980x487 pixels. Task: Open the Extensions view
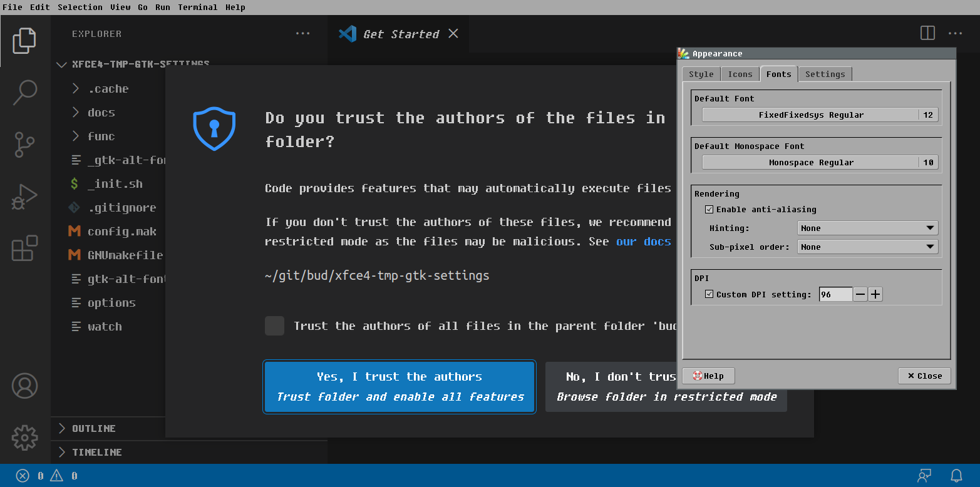coord(25,248)
